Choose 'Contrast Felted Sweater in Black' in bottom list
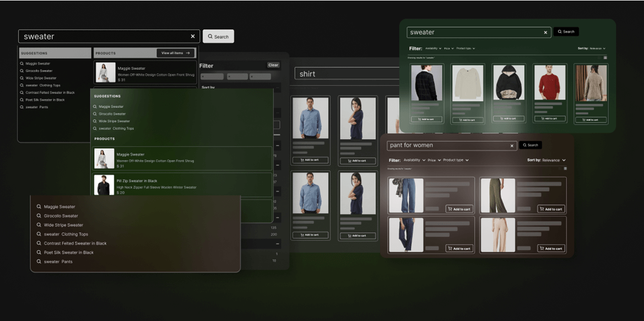The image size is (644, 321). [75, 244]
